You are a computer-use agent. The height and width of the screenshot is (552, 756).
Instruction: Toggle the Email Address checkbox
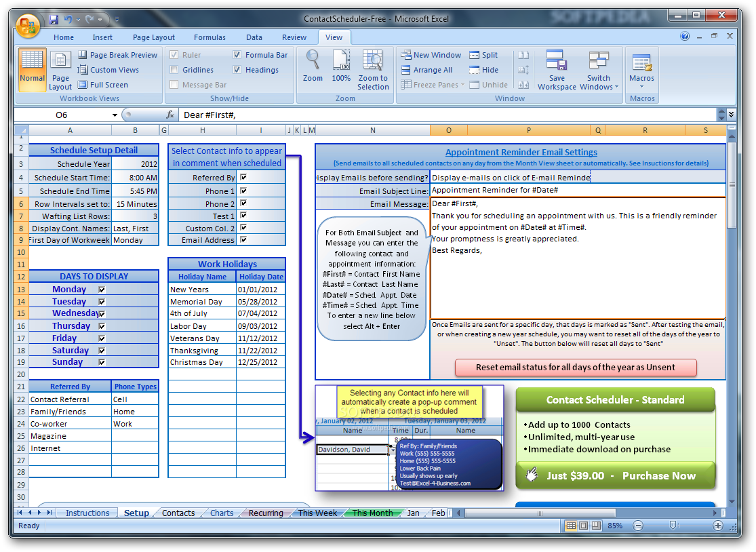click(243, 239)
